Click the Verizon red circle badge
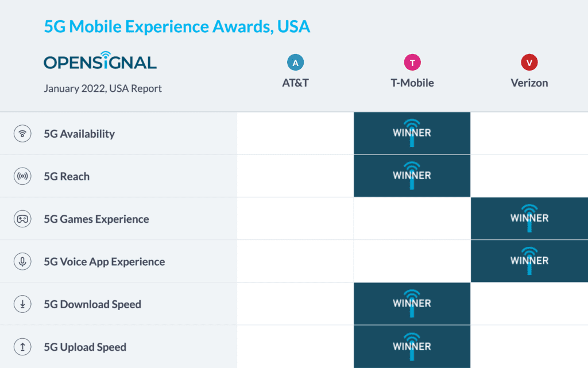Image resolution: width=588 pixels, height=368 pixels. (x=529, y=63)
